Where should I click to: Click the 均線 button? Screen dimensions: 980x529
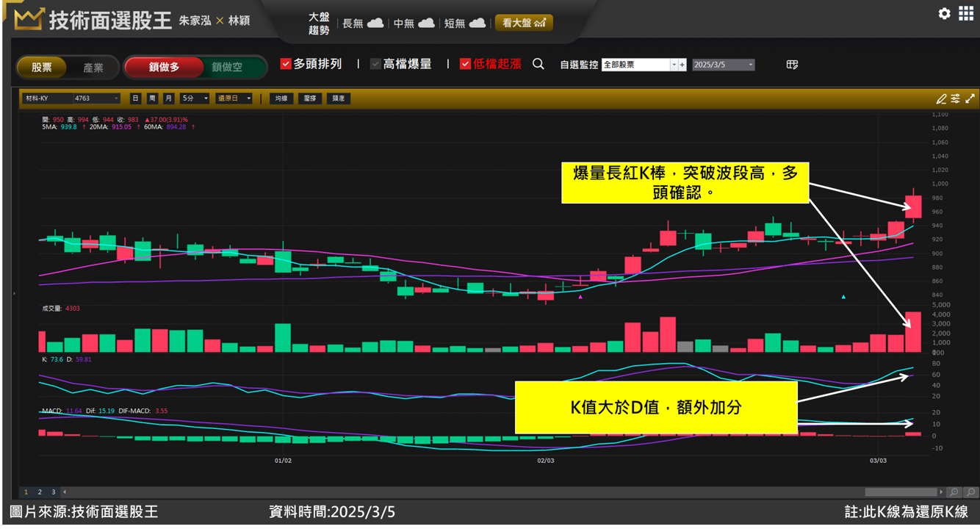(x=281, y=98)
